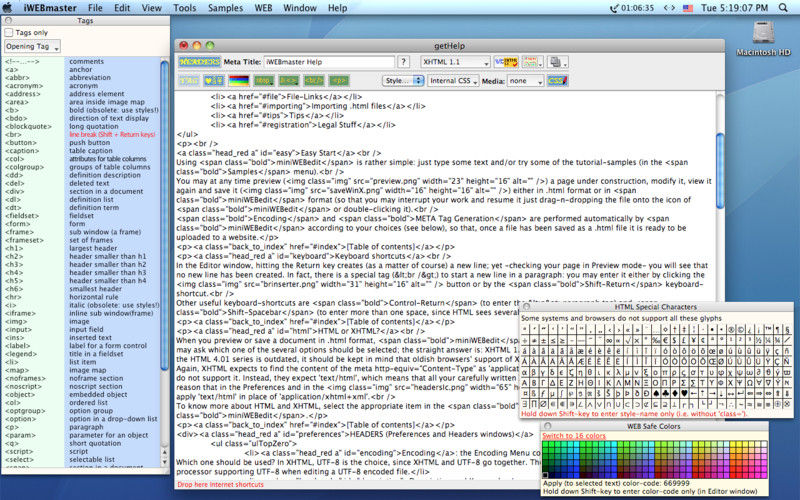Open the File menu
This screenshot has width=800, height=500.
(95, 8)
